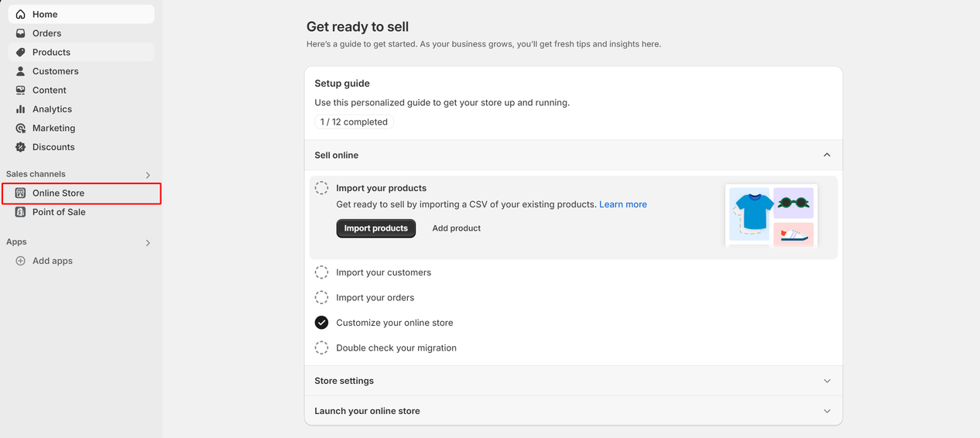The height and width of the screenshot is (438, 980).
Task: Open Discounts via its badge icon
Action: [x=20, y=147]
